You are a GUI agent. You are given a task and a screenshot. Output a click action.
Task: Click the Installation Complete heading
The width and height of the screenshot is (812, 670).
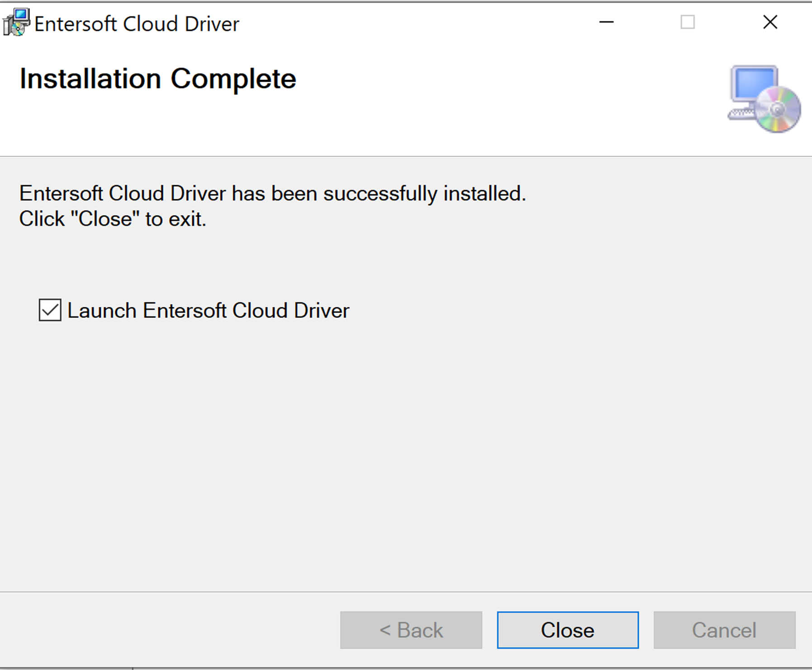coord(158,79)
